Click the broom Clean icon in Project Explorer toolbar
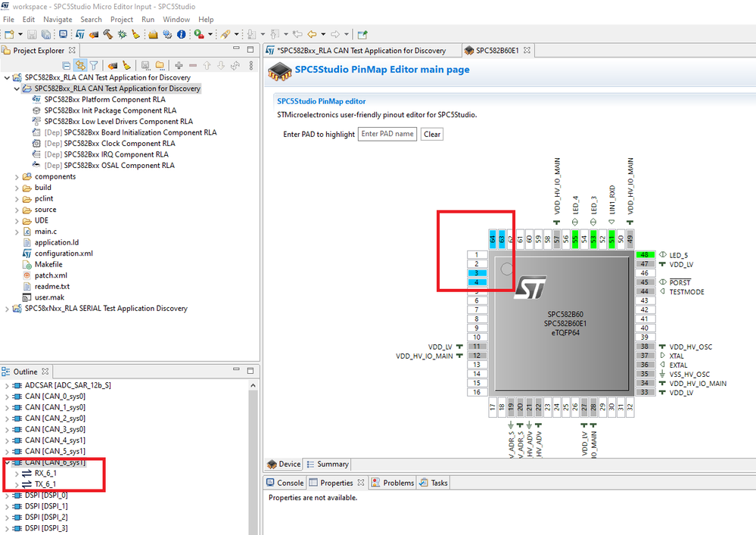Viewport: 756px width, 535px height. pos(126,66)
